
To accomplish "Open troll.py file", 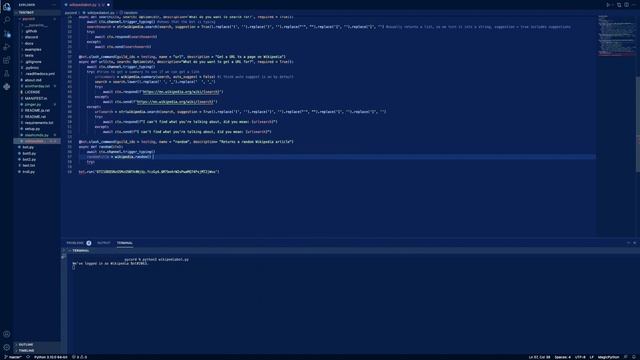I will pos(29,172).
